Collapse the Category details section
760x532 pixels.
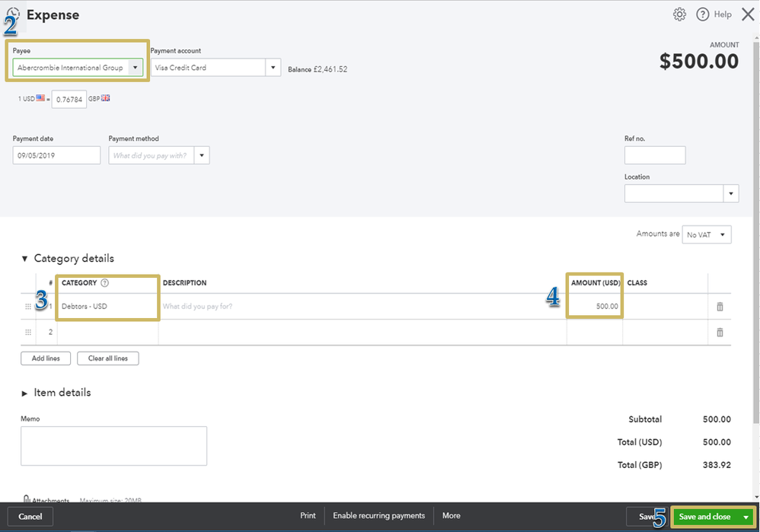(24, 259)
